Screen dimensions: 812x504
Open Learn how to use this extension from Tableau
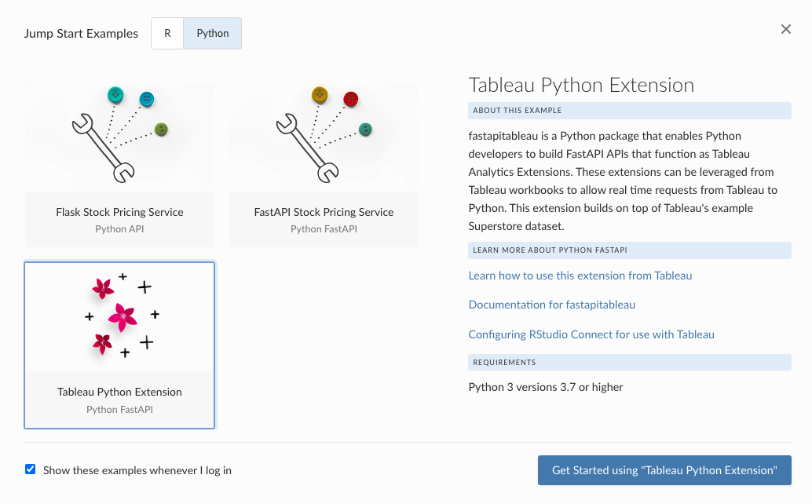(x=580, y=276)
